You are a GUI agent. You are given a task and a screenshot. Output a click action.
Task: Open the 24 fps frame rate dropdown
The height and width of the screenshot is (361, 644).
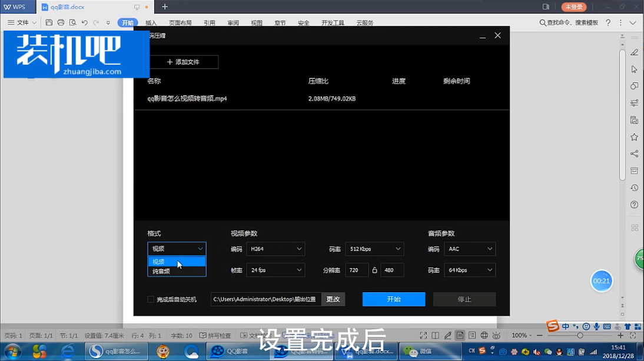275,270
